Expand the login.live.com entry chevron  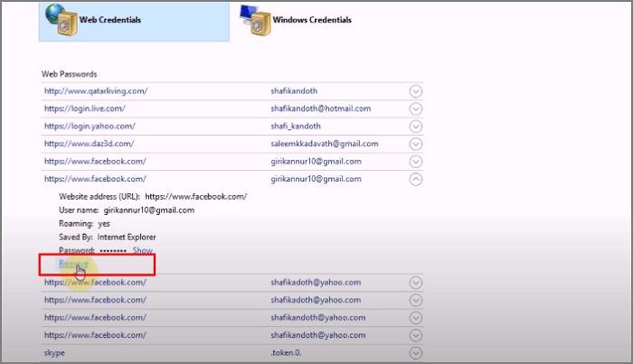[x=416, y=108]
